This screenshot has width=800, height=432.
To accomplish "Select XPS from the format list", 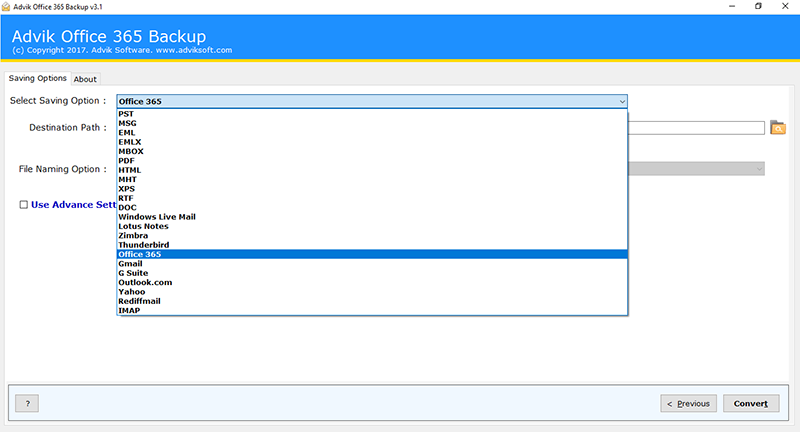I will (372, 189).
